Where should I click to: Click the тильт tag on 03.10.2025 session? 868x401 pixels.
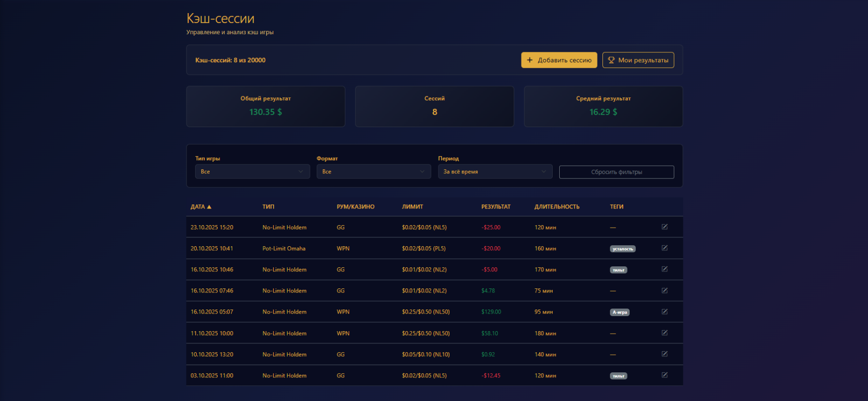pyautogui.click(x=618, y=376)
